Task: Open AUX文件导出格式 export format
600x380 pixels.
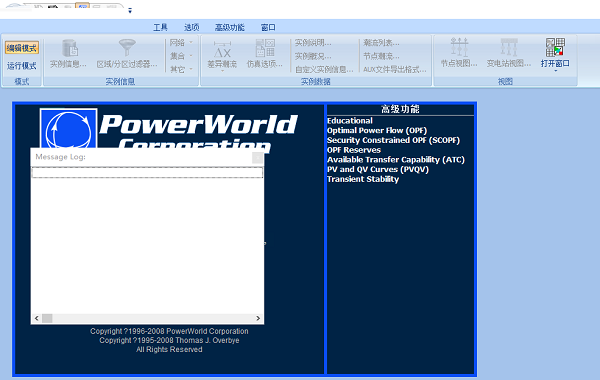Action: coord(394,69)
